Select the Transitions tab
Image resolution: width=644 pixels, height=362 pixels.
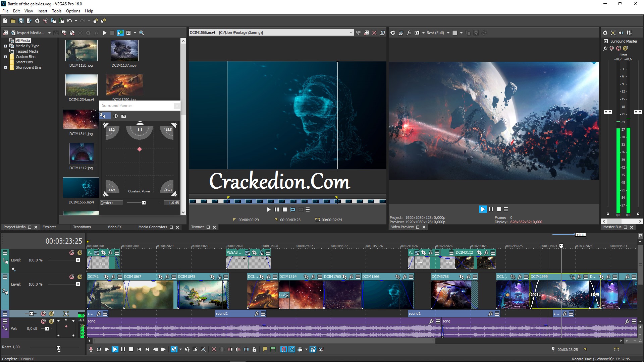pos(81,227)
